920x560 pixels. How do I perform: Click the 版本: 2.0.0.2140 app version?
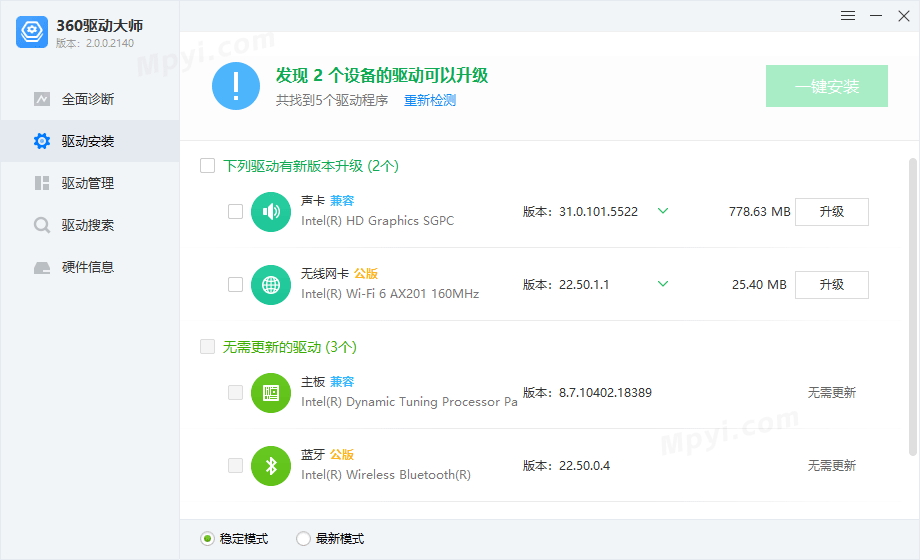click(95, 43)
